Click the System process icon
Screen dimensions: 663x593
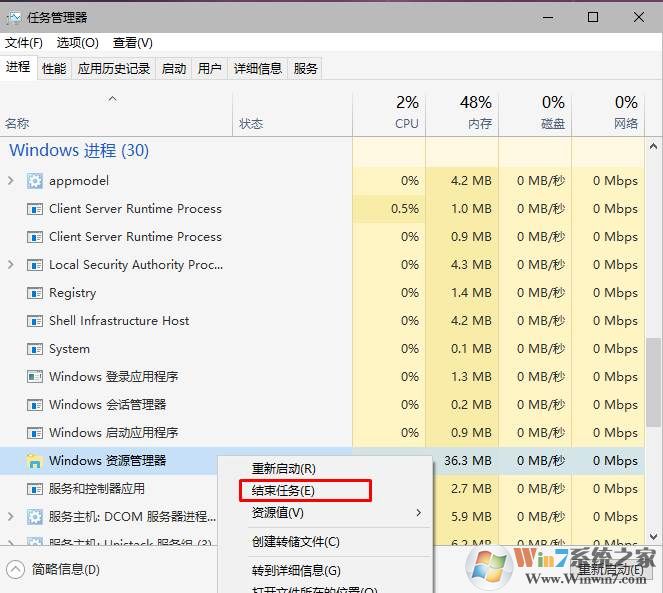click(x=35, y=349)
